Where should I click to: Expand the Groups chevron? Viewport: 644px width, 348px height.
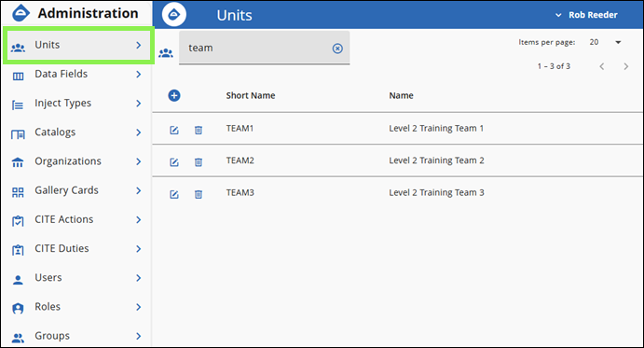click(x=139, y=336)
